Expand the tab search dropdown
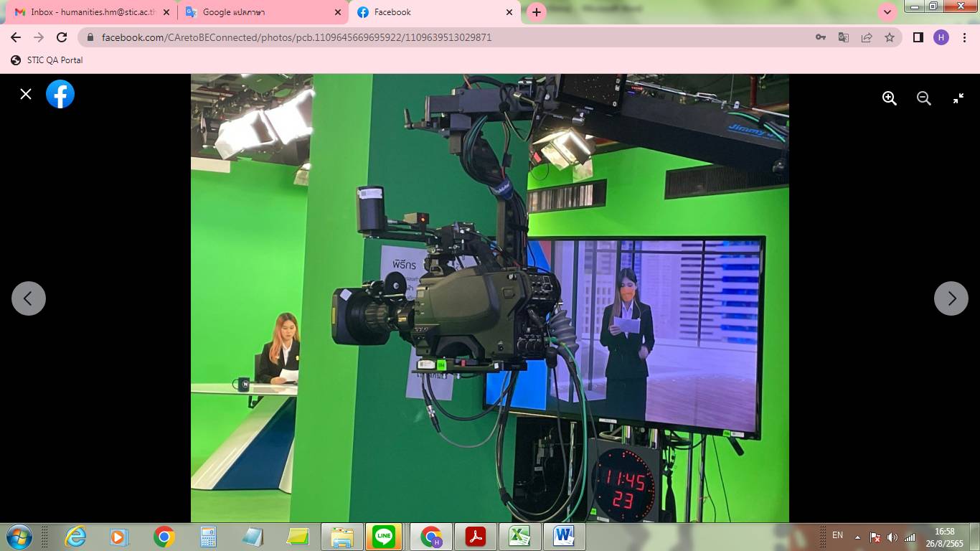The height and width of the screenshot is (551, 980). tap(887, 12)
